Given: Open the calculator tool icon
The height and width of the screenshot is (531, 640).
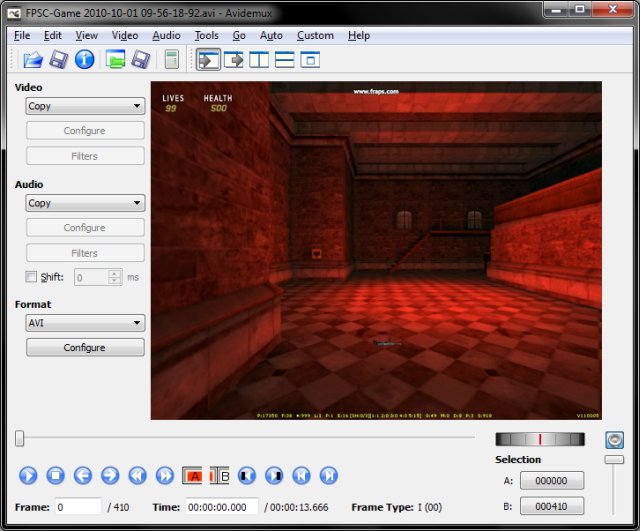Looking at the screenshot, I should [172, 60].
